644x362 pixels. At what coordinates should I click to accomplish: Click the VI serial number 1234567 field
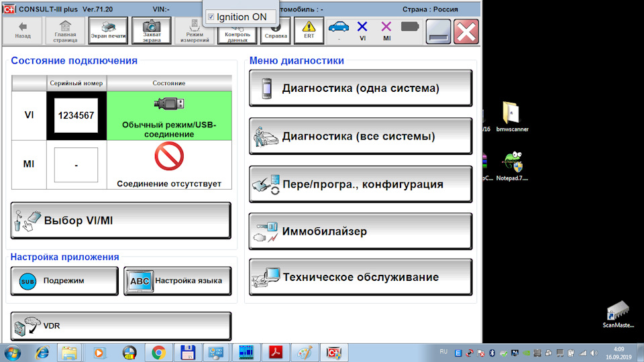pyautogui.click(x=76, y=115)
